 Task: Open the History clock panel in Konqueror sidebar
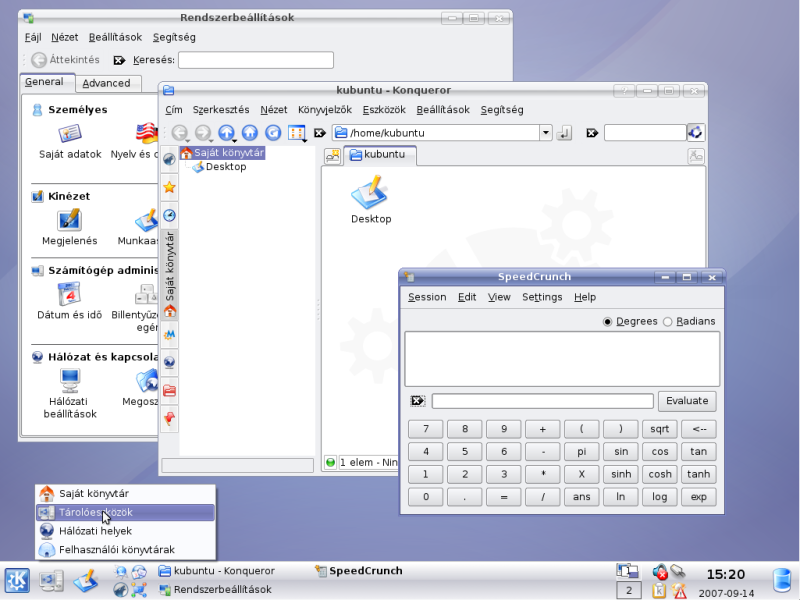pyautogui.click(x=169, y=215)
